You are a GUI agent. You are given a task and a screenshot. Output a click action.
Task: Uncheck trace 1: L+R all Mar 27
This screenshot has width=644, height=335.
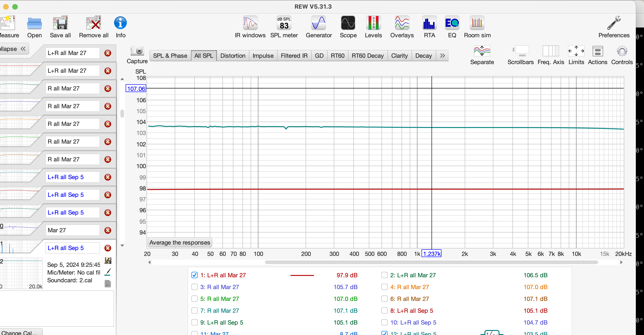coord(194,275)
